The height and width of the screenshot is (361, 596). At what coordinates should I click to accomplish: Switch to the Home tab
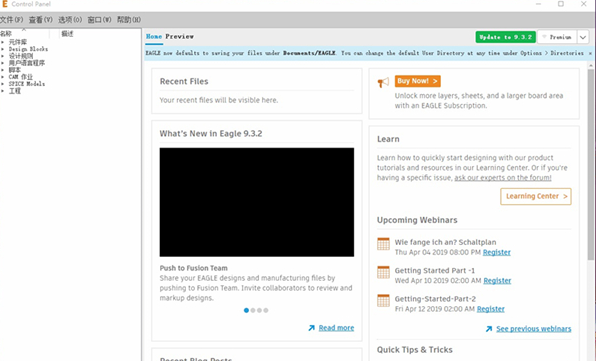pyautogui.click(x=154, y=36)
